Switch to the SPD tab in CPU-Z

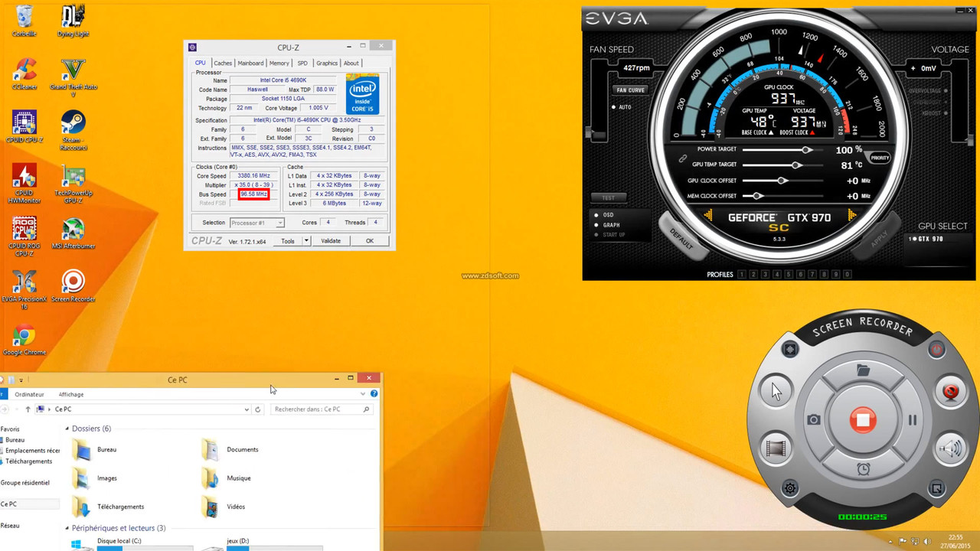click(x=302, y=63)
